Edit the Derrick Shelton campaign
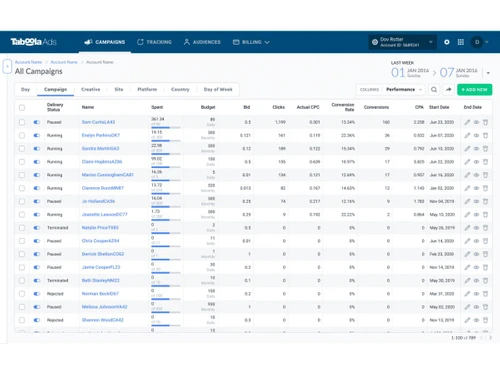 coord(467,254)
